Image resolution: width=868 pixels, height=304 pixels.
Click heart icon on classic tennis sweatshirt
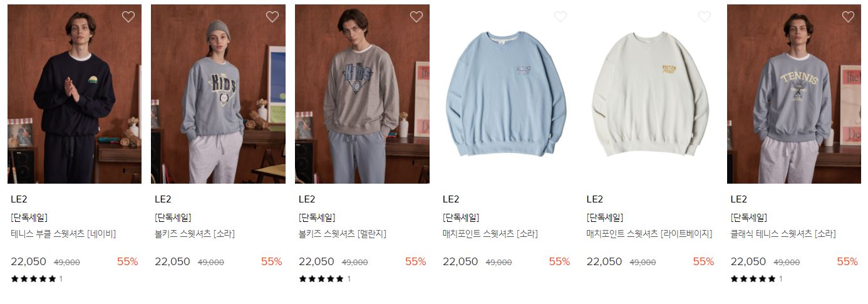848,17
